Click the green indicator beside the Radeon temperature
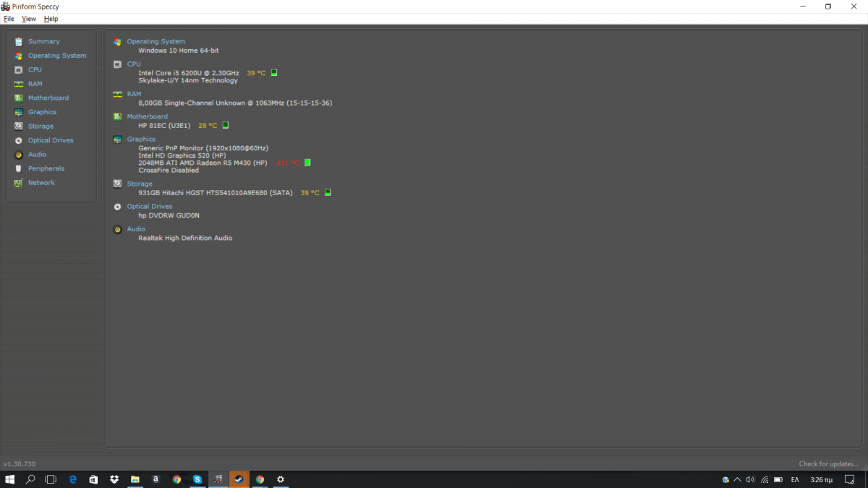 point(307,163)
